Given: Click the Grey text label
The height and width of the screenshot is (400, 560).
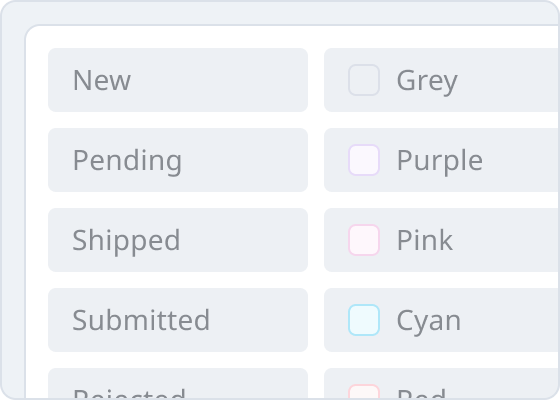Looking at the screenshot, I should coord(427,81).
